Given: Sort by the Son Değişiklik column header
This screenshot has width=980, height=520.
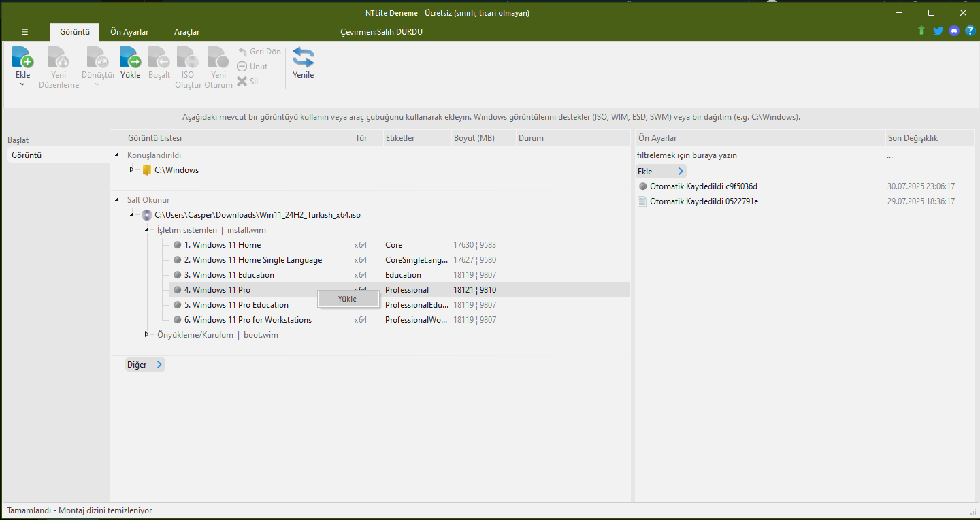Looking at the screenshot, I should pyautogui.click(x=929, y=138).
